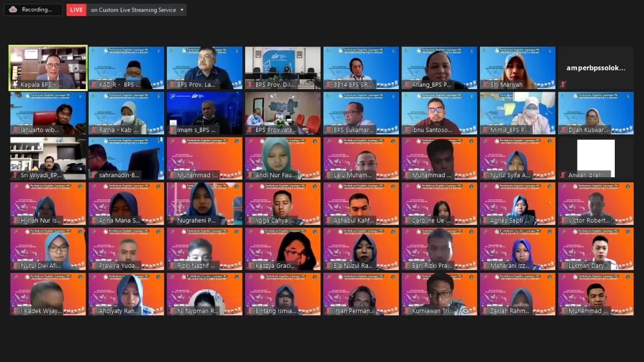This screenshot has height=362, width=644.
Task: Click the muted mic icon beside Dyah Kuswar
Action: pyautogui.click(x=563, y=130)
